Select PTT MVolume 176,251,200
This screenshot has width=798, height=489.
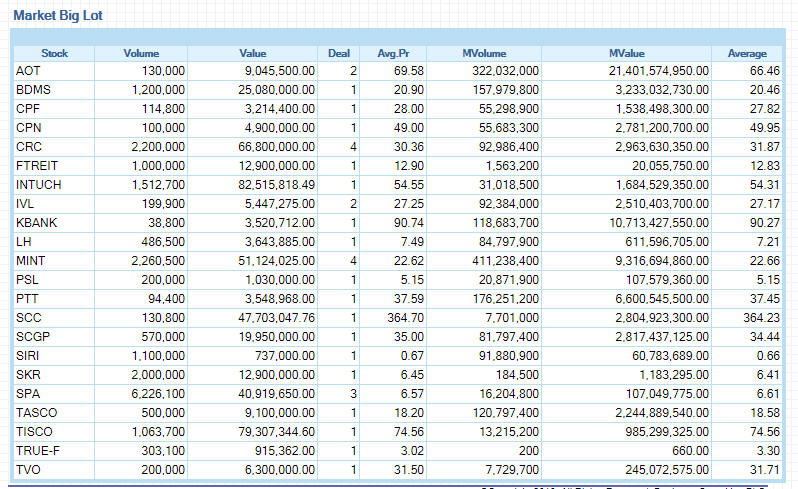[505, 299]
